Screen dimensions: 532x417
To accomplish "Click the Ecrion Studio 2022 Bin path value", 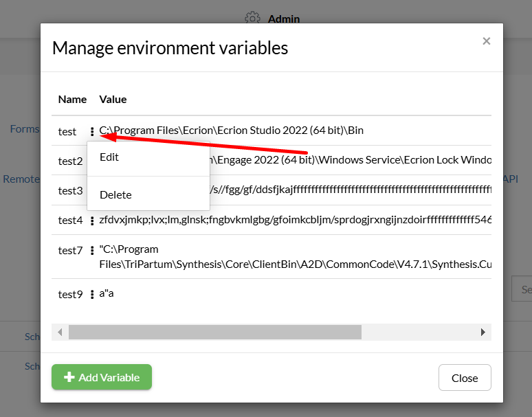I will tap(232, 131).
